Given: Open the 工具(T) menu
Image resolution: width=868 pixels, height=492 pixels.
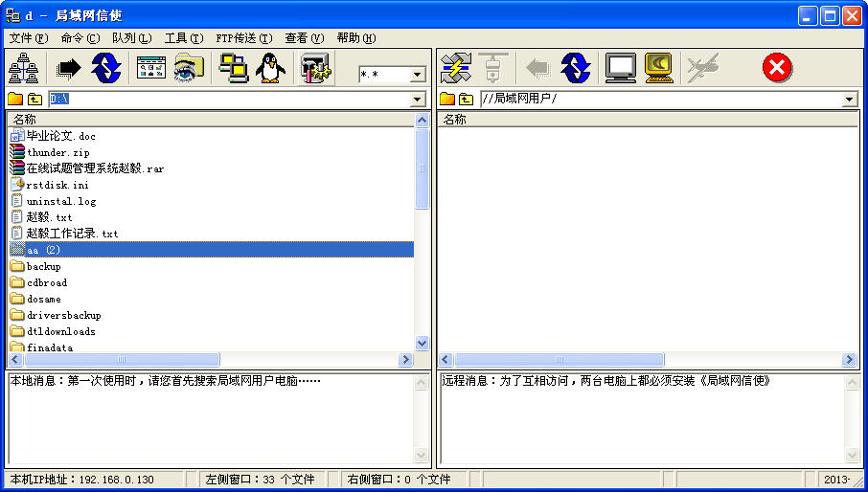Looking at the screenshot, I should (x=183, y=38).
